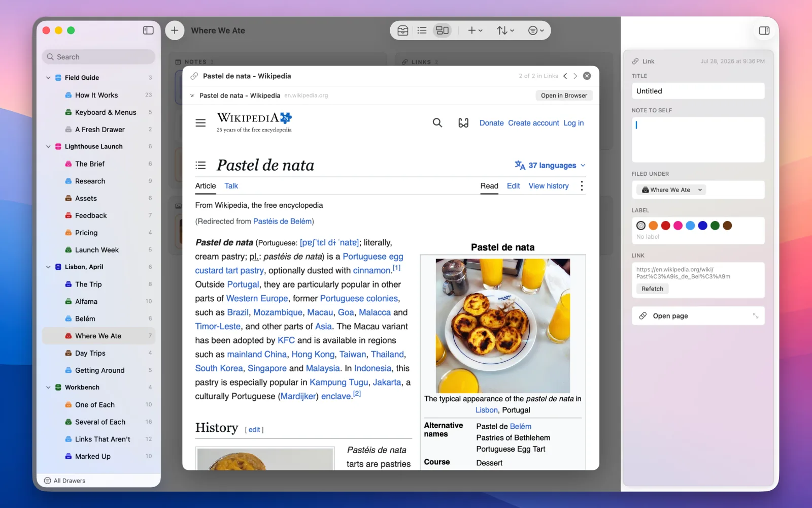
Task: Choose the light blue label color
Action: [690, 226]
